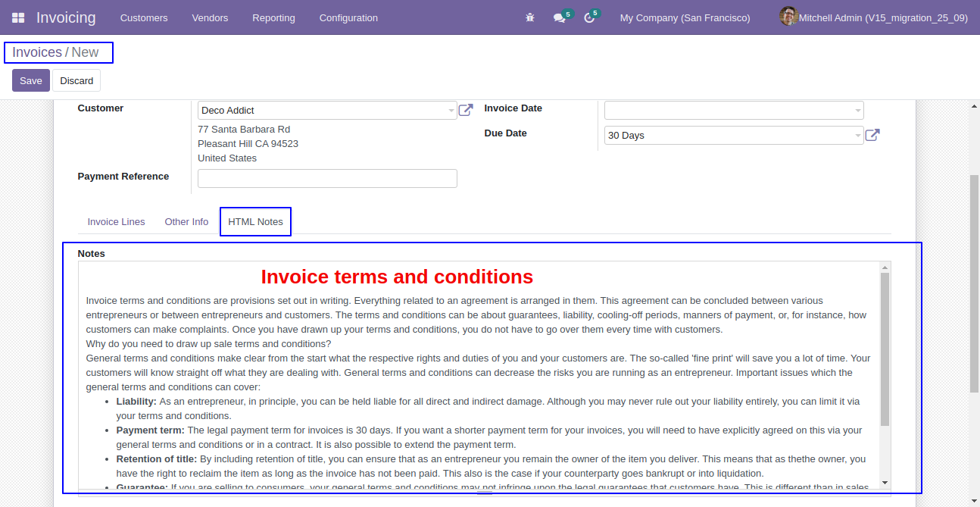Click the 'Pleasant Hill CA 94523' address line
Viewport: 980px width, 507px height.
pyautogui.click(x=248, y=144)
